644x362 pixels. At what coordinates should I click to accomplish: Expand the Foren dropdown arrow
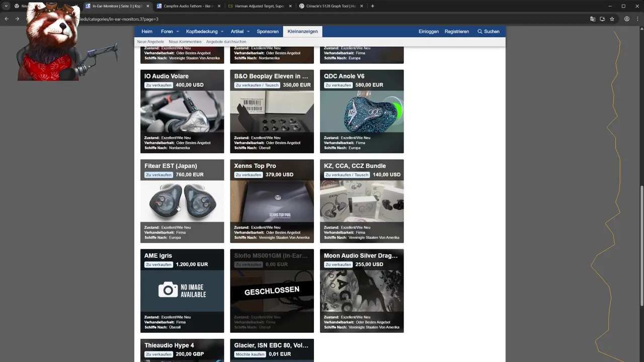(x=178, y=32)
